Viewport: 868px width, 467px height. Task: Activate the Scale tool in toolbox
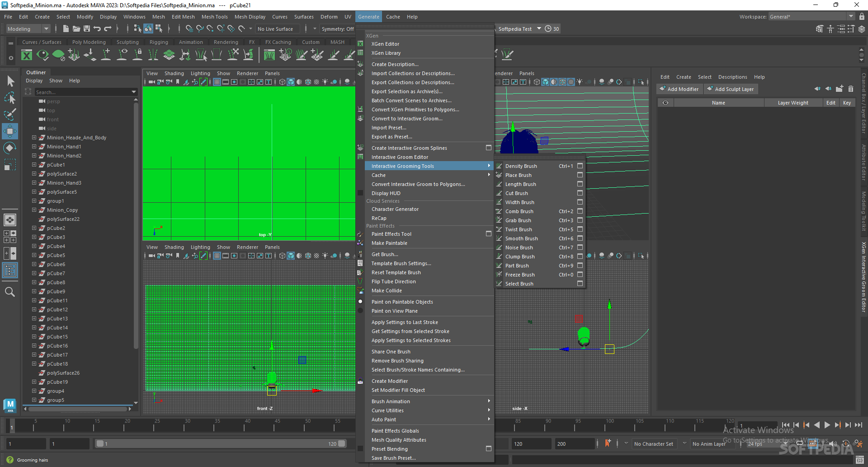(x=10, y=164)
